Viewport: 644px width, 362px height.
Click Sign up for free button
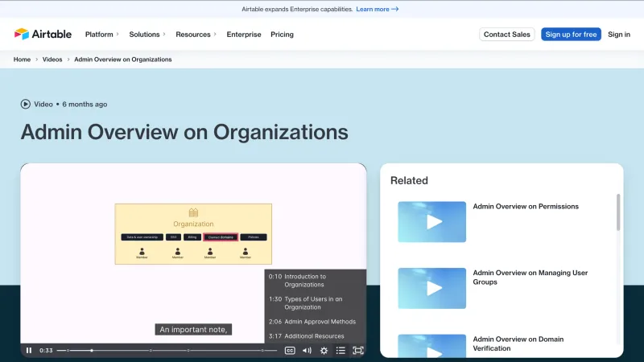571,35
